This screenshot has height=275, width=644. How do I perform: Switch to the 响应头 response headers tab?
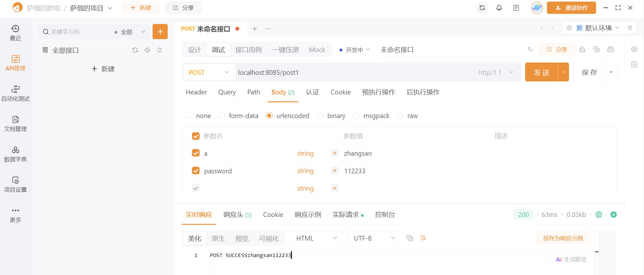(x=237, y=215)
